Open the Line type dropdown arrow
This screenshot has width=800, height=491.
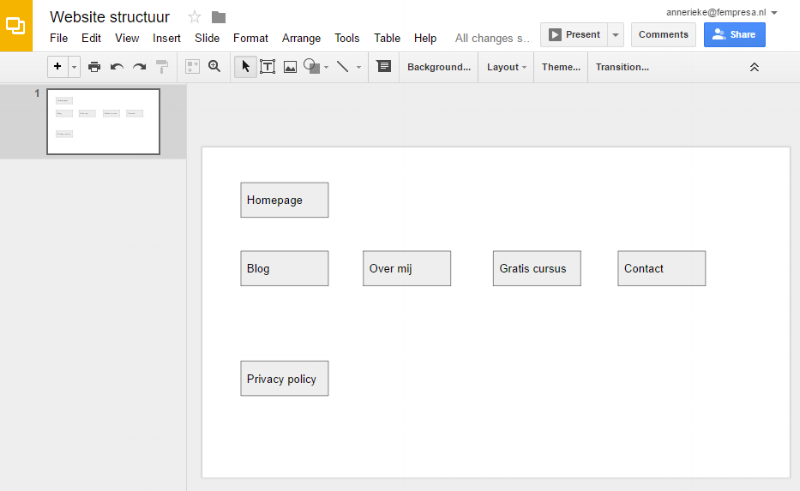pyautogui.click(x=359, y=67)
